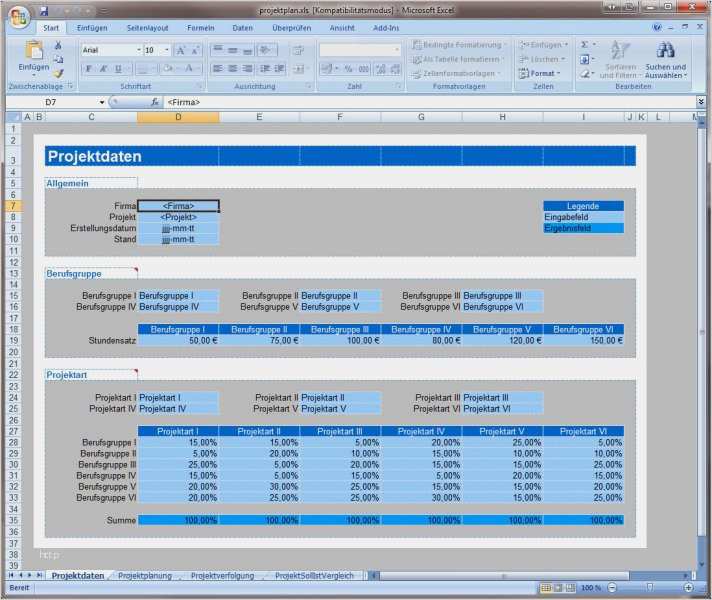
Task: Toggle underline formatting
Action: point(118,69)
